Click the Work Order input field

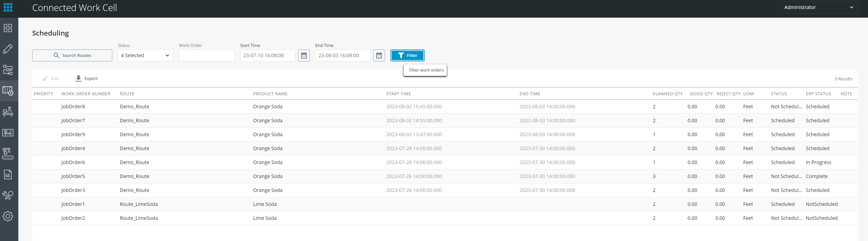(x=207, y=55)
